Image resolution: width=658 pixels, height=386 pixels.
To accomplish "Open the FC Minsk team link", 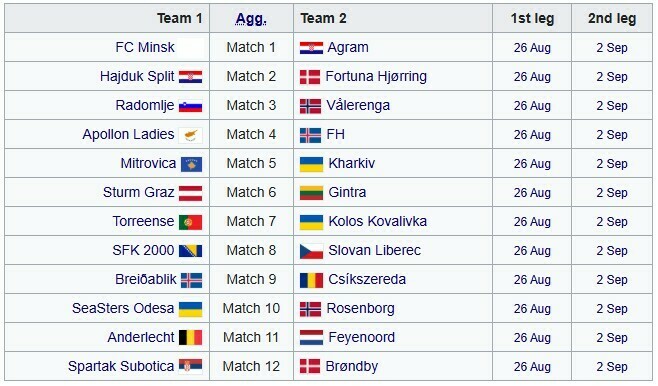I will (145, 47).
